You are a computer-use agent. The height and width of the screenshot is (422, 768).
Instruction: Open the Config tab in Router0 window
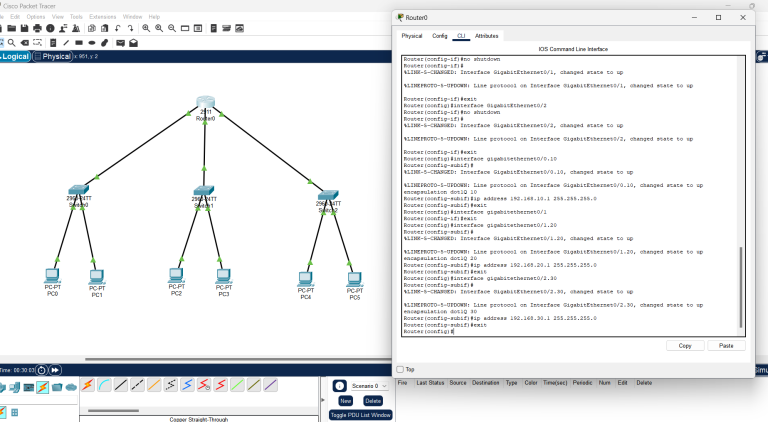coord(439,36)
